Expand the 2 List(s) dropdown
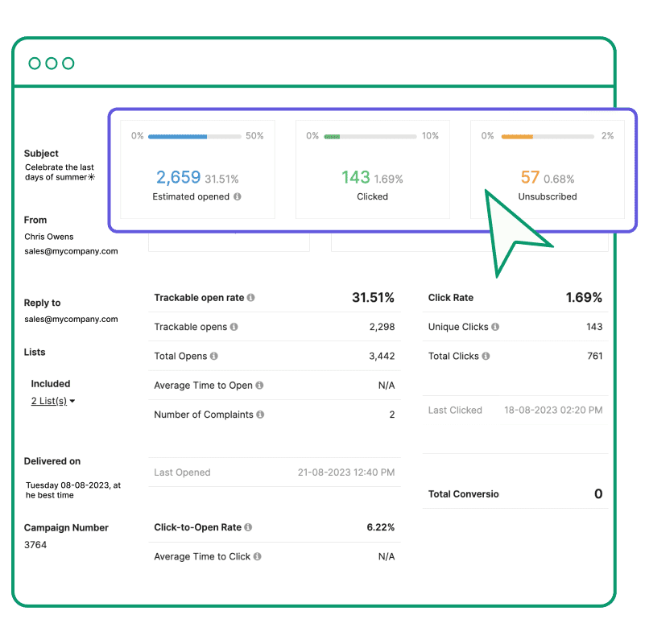The height and width of the screenshot is (644, 645). pos(52,400)
